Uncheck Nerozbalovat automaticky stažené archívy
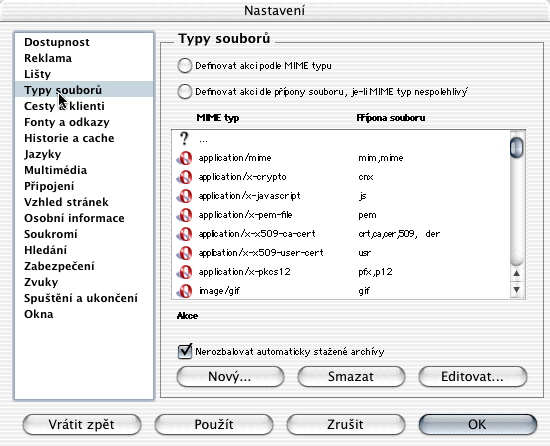The height and width of the screenshot is (446, 550). [185, 351]
